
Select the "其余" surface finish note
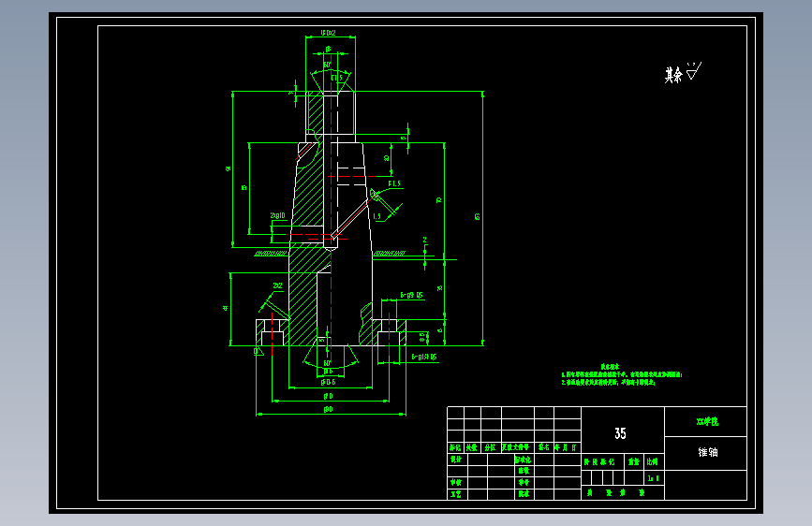click(673, 75)
